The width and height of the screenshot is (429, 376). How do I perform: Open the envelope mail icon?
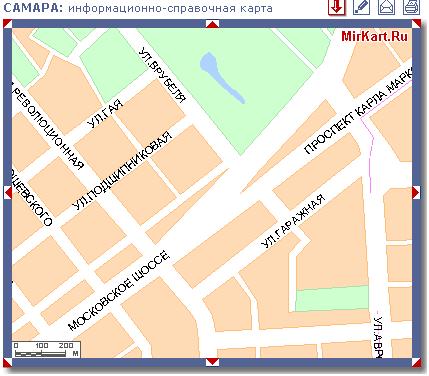click(386, 7)
